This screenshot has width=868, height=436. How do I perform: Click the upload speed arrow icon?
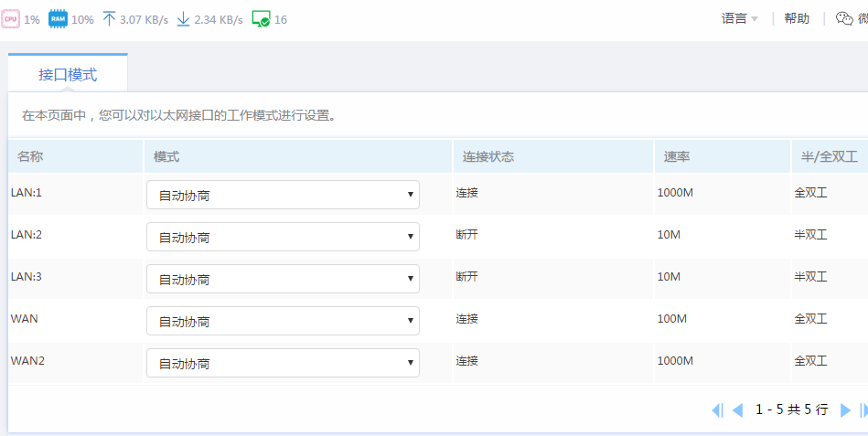click(x=109, y=19)
